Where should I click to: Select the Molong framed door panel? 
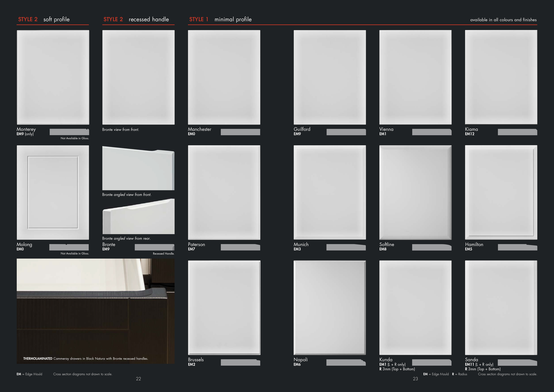[53, 192]
